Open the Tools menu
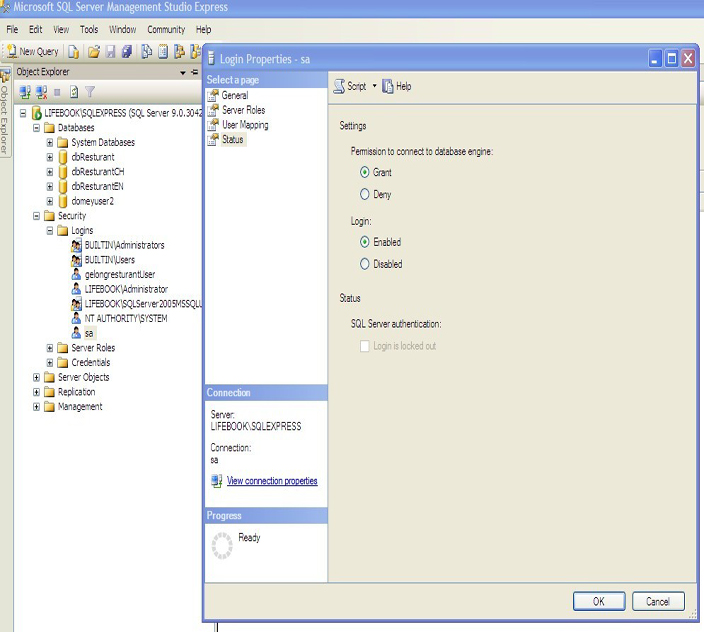Screen dimensions: 704x632 tap(89, 30)
